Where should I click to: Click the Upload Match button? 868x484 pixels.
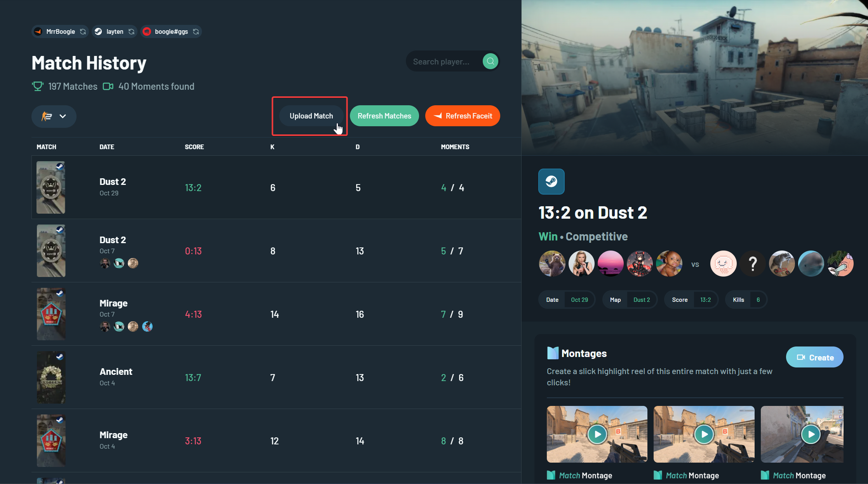(x=311, y=116)
